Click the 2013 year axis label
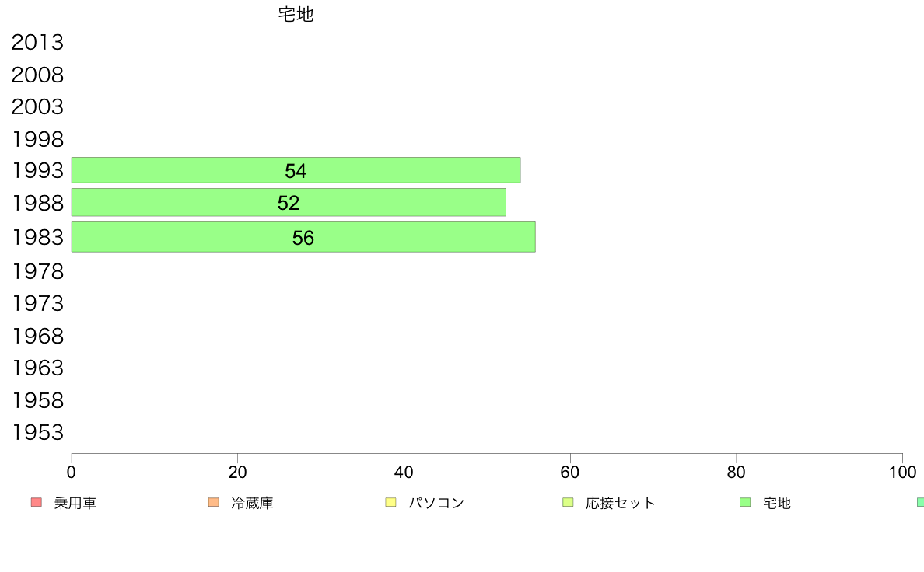 [37, 43]
